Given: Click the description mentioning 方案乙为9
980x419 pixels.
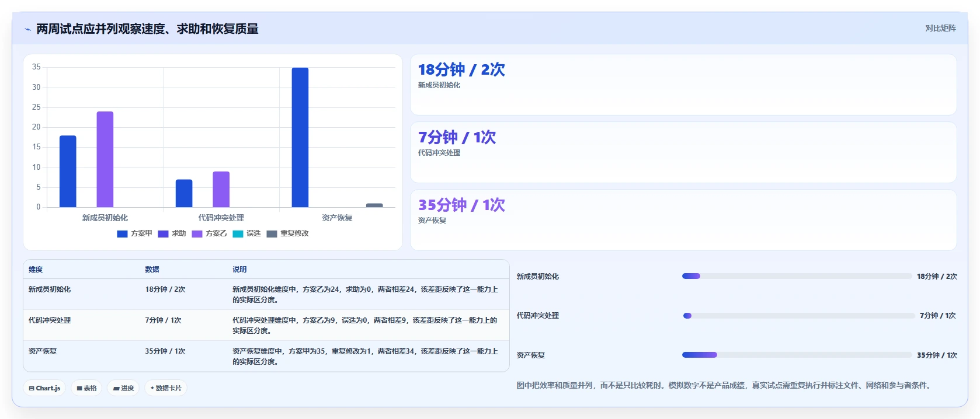Looking at the screenshot, I should tap(366, 326).
